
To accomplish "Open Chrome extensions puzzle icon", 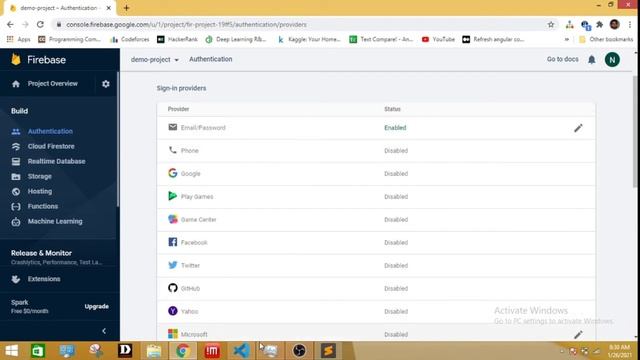I will (x=599, y=24).
